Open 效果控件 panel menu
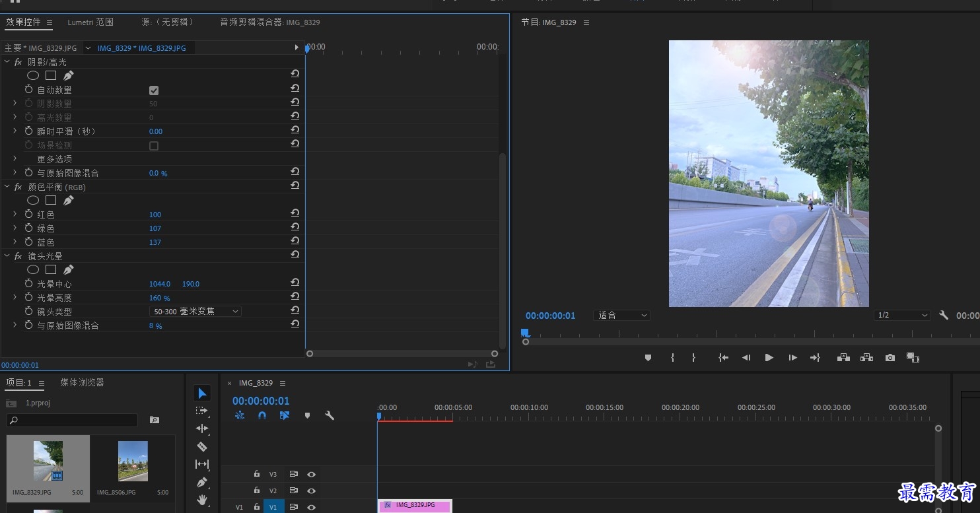Viewport: 980px width, 513px height. (x=50, y=22)
